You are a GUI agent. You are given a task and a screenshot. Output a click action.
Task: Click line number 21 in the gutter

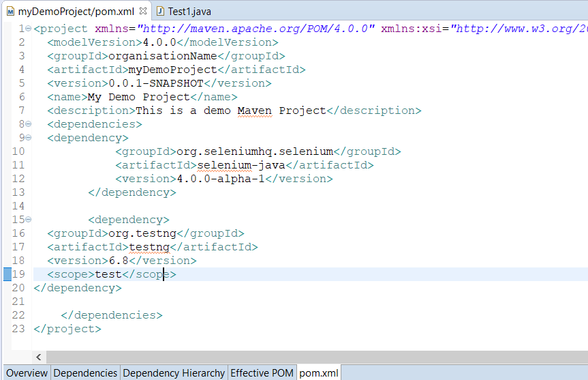click(x=18, y=301)
